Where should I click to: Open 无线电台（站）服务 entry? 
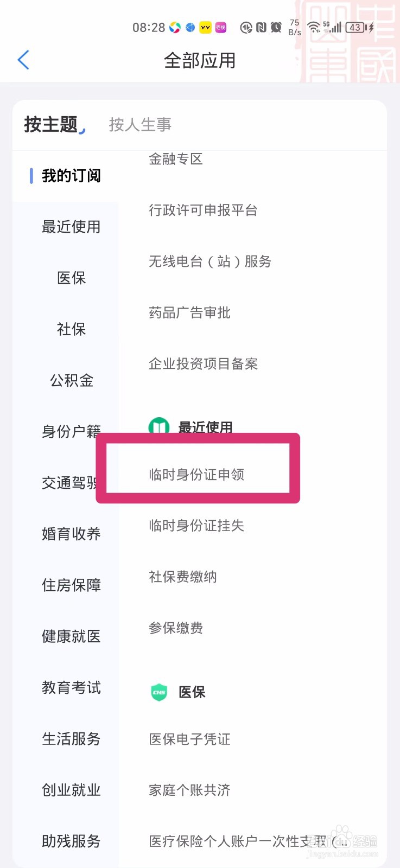point(210,261)
